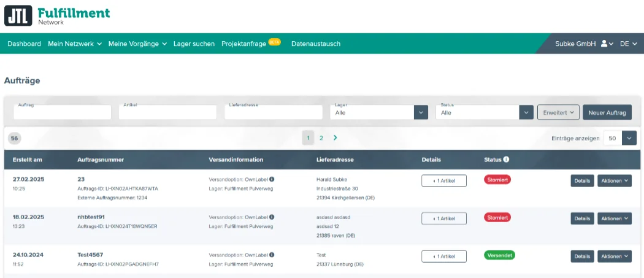Expand the 1 Artikel details for order 23
The image size is (644, 278).
click(x=443, y=180)
